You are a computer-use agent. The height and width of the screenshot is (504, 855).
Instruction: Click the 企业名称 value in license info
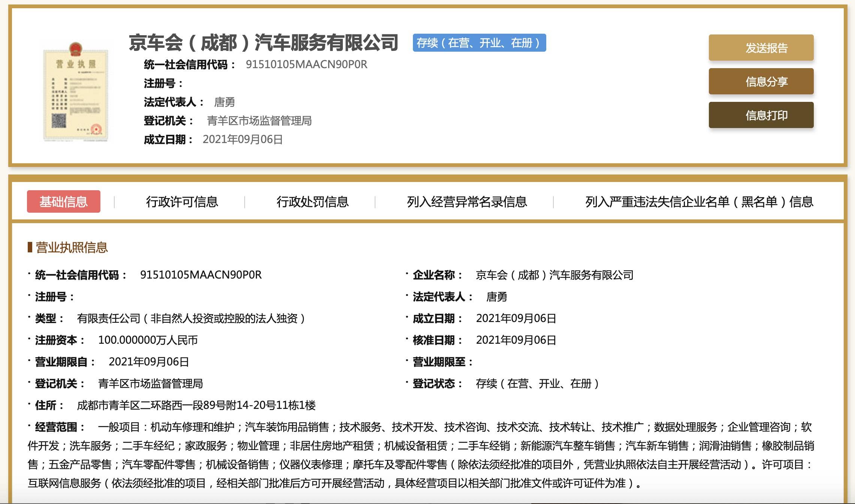555,275
